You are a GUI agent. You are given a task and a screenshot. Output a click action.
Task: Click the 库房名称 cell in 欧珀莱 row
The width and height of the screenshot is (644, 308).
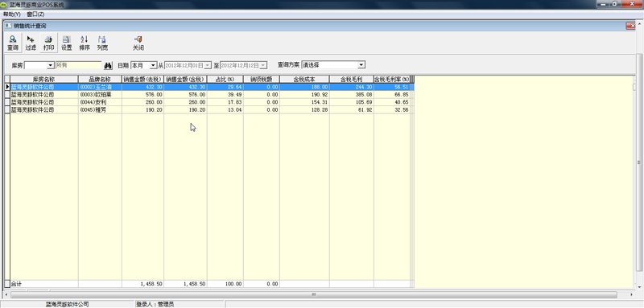[44, 95]
